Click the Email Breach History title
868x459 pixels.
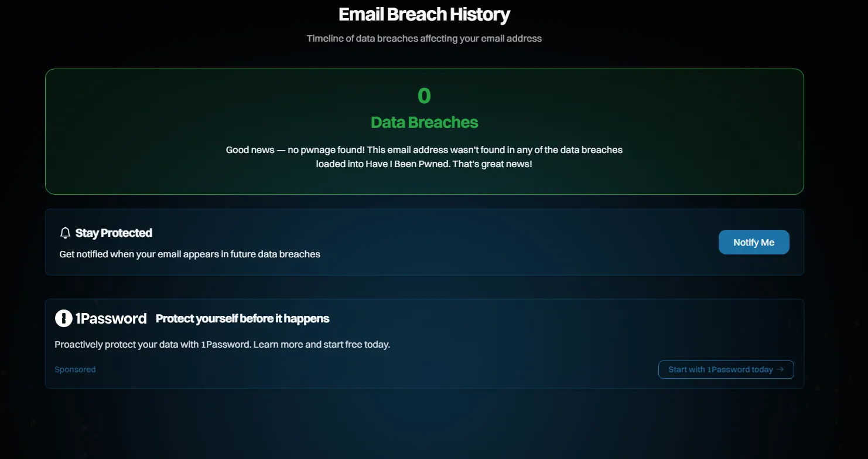[425, 14]
